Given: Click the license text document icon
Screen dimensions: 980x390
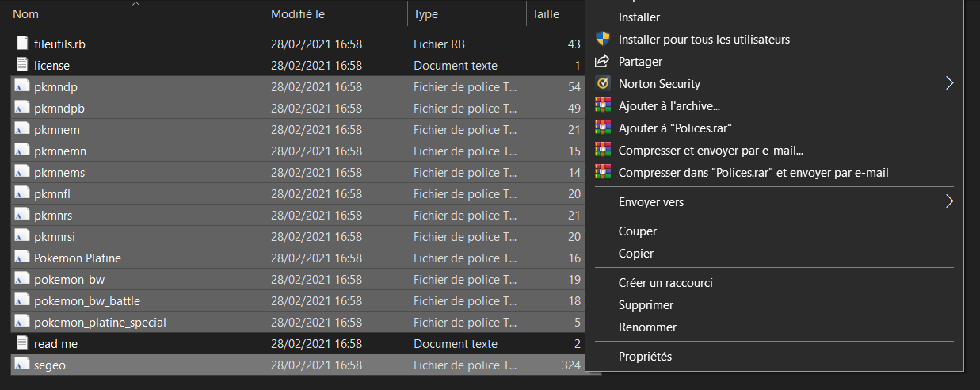Looking at the screenshot, I should tap(22, 65).
